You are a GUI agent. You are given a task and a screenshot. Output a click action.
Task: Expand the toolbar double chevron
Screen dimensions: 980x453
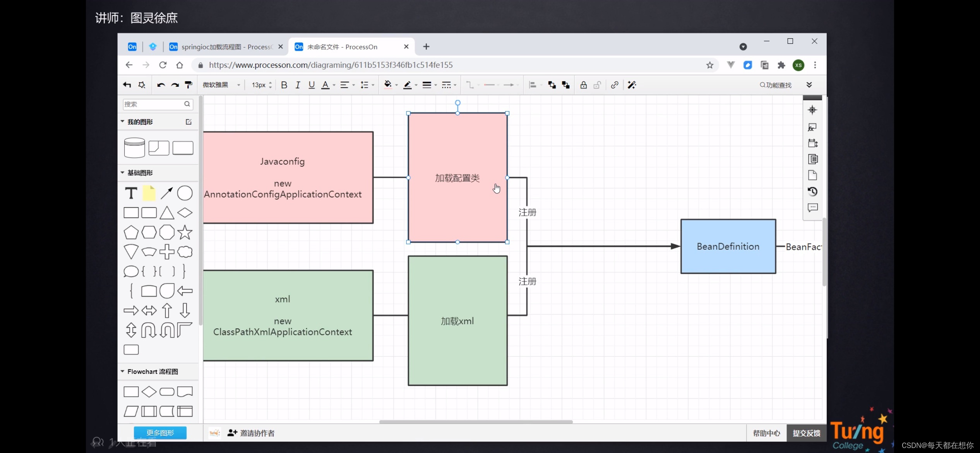(809, 85)
